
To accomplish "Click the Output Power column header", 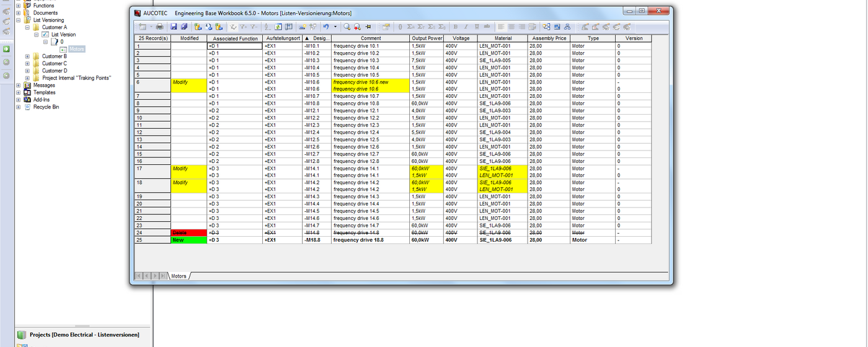I will point(427,38).
